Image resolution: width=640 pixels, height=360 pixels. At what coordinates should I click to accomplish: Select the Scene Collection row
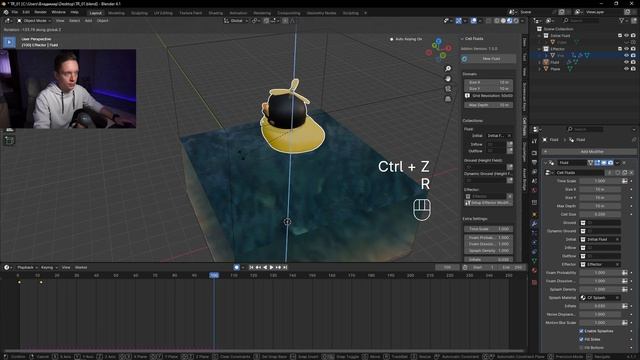[x=558, y=29]
